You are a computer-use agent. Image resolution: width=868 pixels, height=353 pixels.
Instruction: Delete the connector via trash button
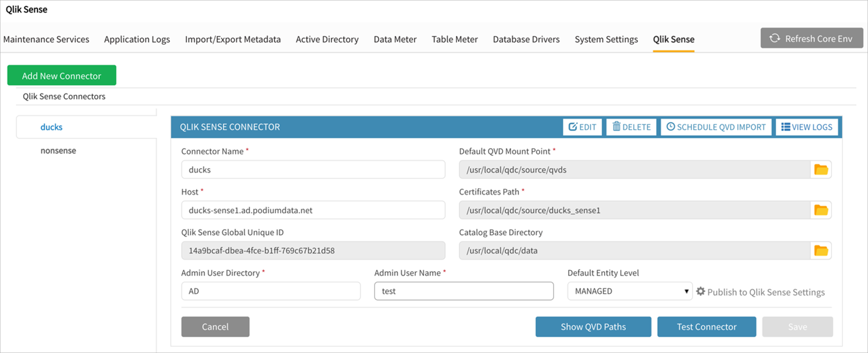coord(631,127)
